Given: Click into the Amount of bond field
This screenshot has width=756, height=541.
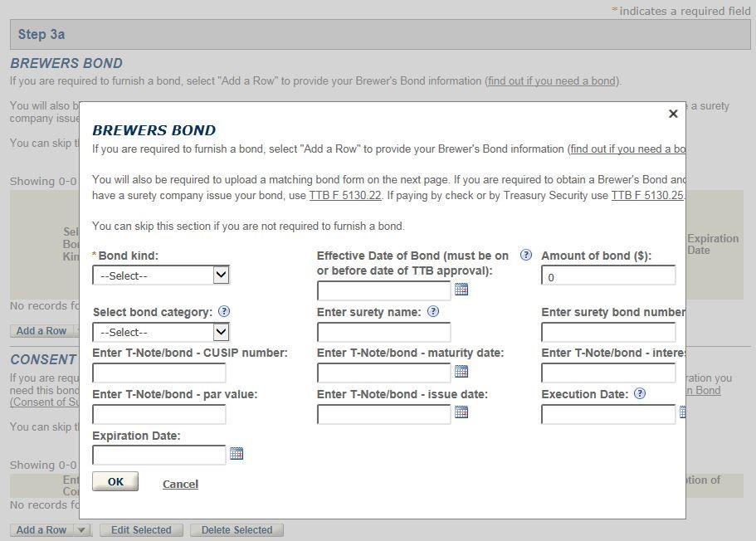Looking at the screenshot, I should (607, 276).
